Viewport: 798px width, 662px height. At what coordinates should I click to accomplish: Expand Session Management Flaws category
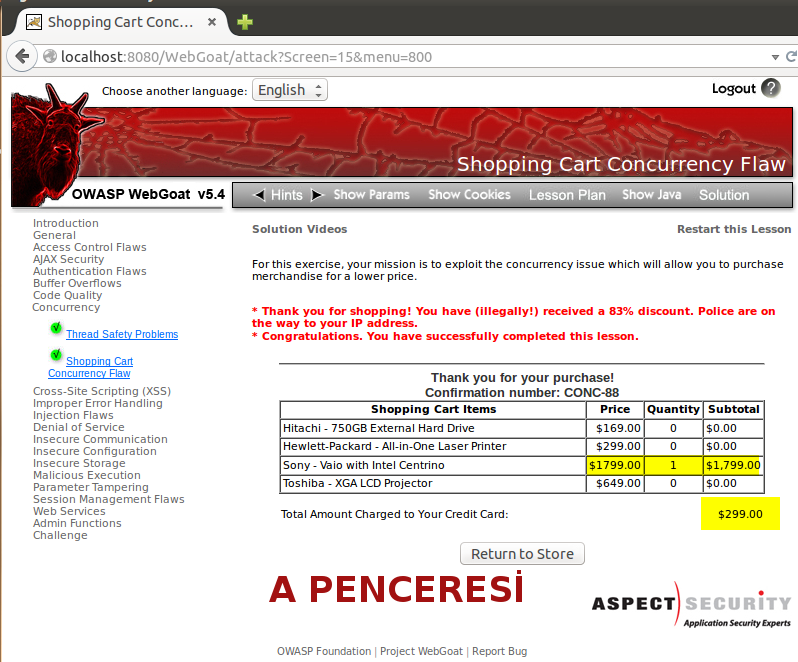coord(108,499)
